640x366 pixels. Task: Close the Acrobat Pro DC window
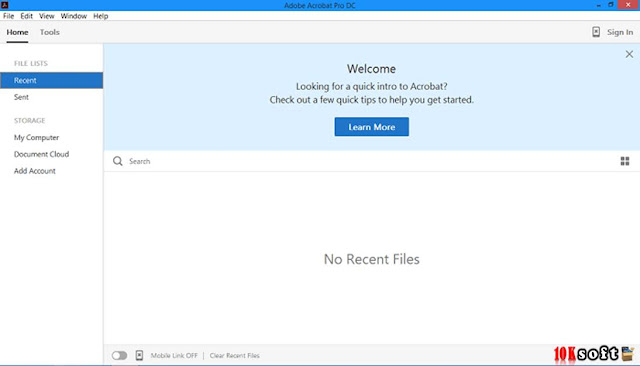pyautogui.click(x=628, y=5)
